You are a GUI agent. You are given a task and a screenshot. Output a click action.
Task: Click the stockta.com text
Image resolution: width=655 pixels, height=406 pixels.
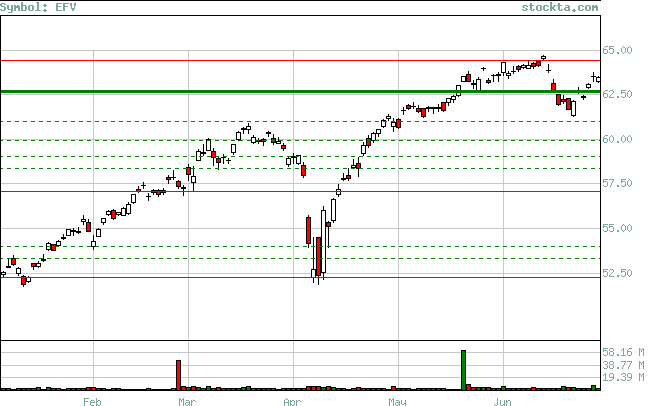(560, 7)
